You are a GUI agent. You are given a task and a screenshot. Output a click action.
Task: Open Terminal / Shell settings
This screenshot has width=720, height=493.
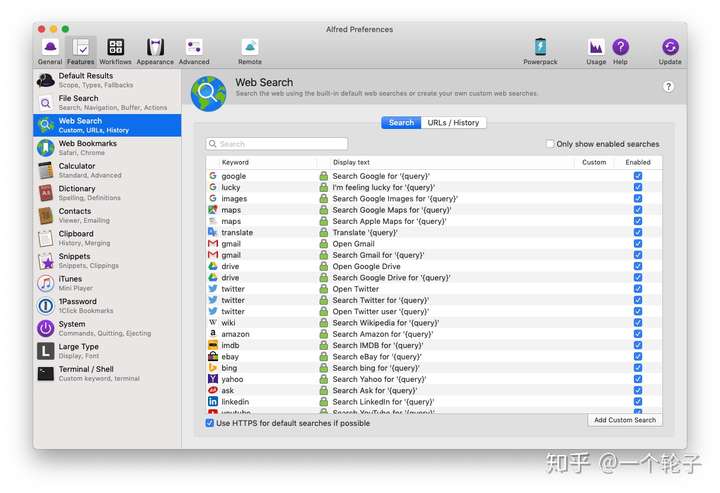point(107,373)
